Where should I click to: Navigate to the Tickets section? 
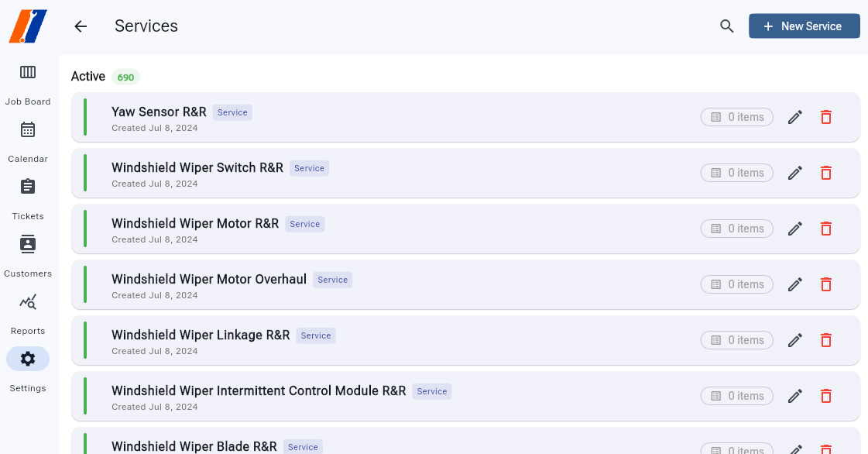tap(28, 196)
